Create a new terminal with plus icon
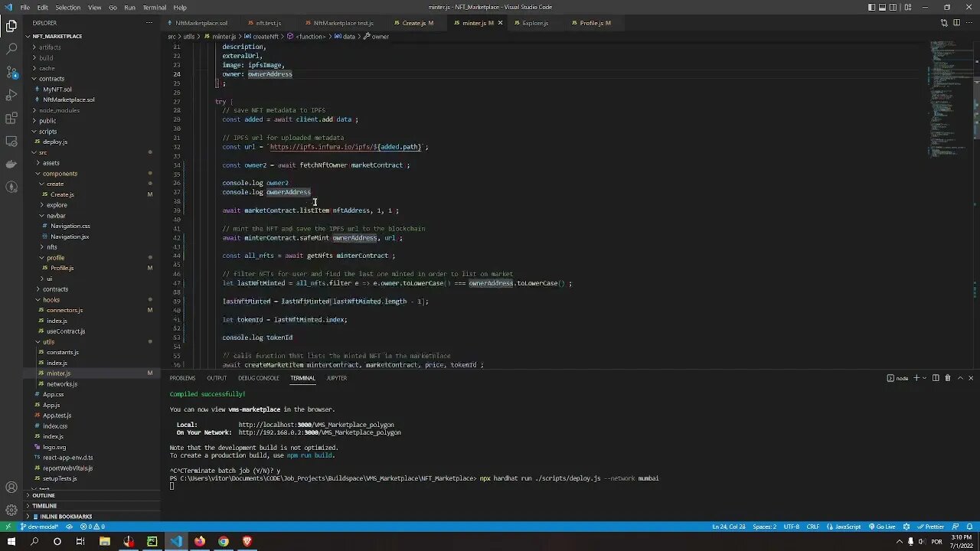This screenshot has height=551, width=980. point(916,378)
